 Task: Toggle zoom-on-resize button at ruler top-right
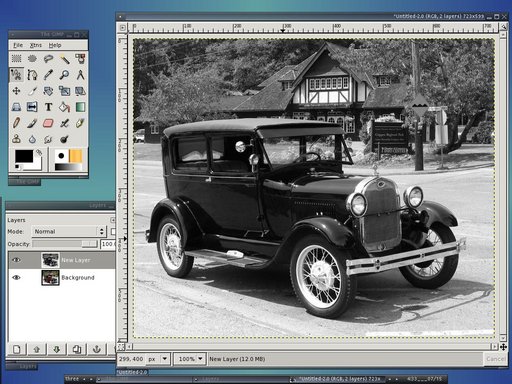503,28
